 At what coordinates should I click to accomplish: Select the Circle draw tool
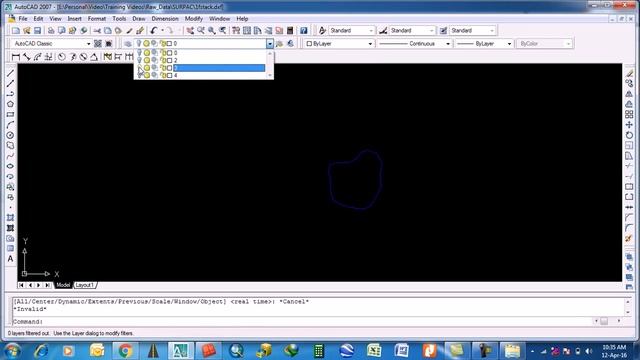tap(10, 135)
